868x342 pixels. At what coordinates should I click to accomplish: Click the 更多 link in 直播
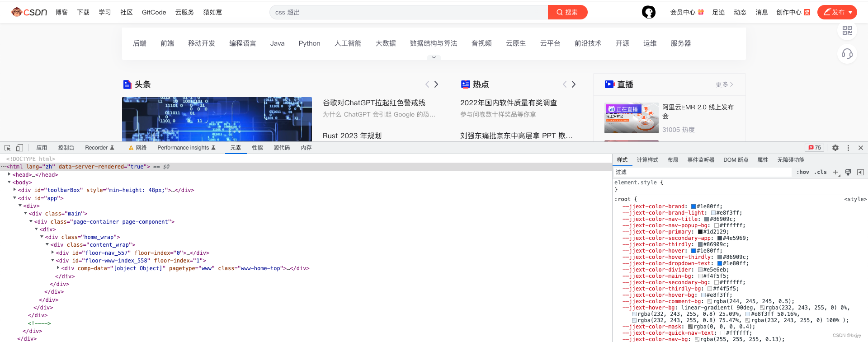coord(724,84)
